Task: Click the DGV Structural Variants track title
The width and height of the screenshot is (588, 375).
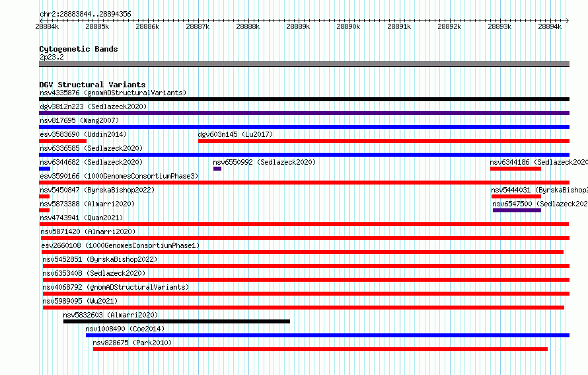Action: coord(92,85)
